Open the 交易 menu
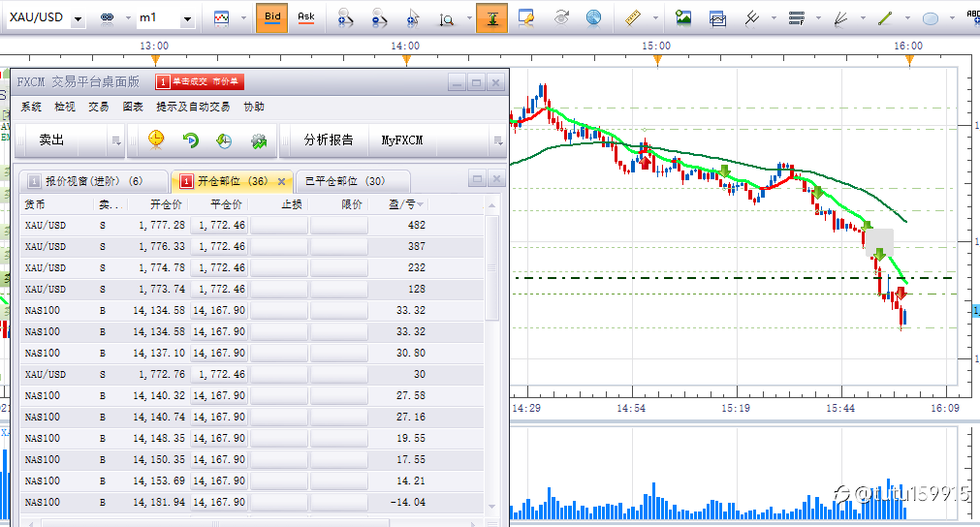The width and height of the screenshot is (980, 527). coord(99,107)
